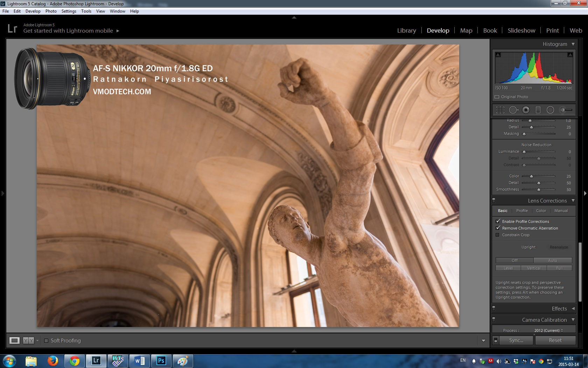The image size is (588, 368).
Task: Uncheck Remove Chromatic Aberration
Action: 498,228
